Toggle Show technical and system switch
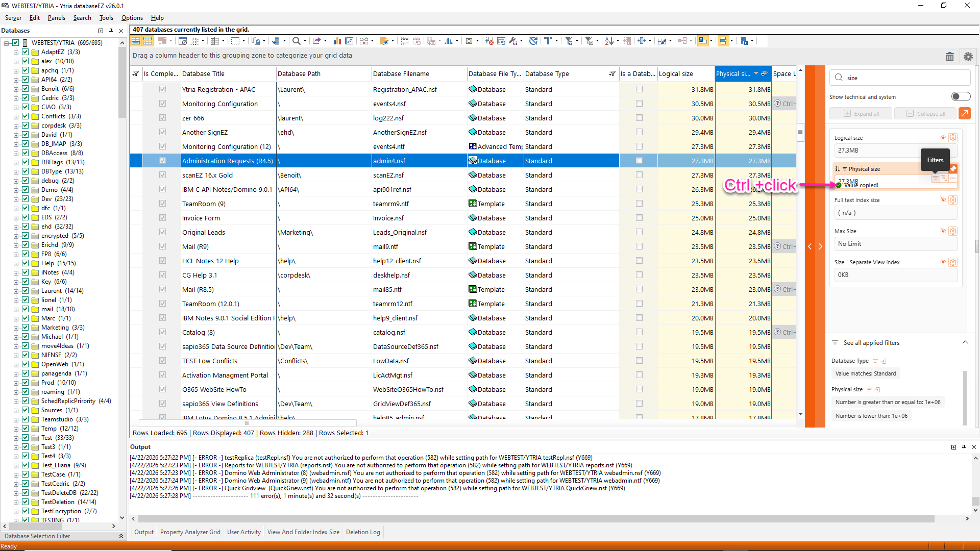Image resolution: width=980 pixels, height=551 pixels. click(x=961, y=97)
